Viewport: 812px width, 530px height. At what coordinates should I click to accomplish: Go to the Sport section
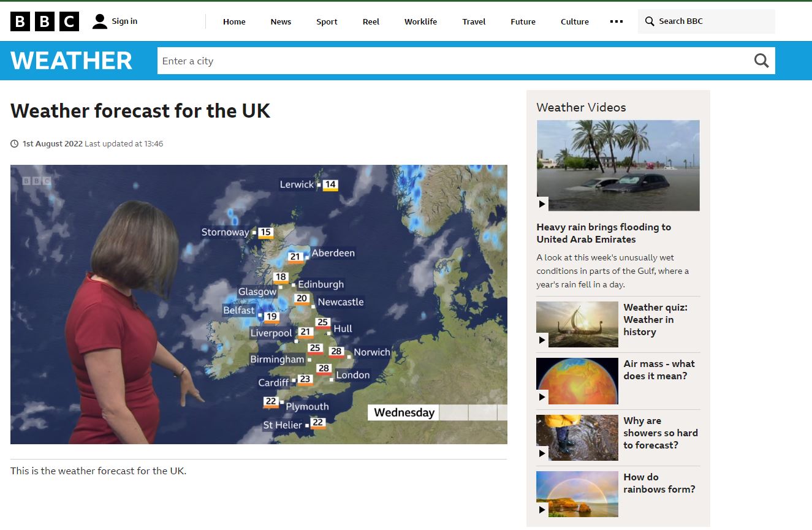(327, 21)
